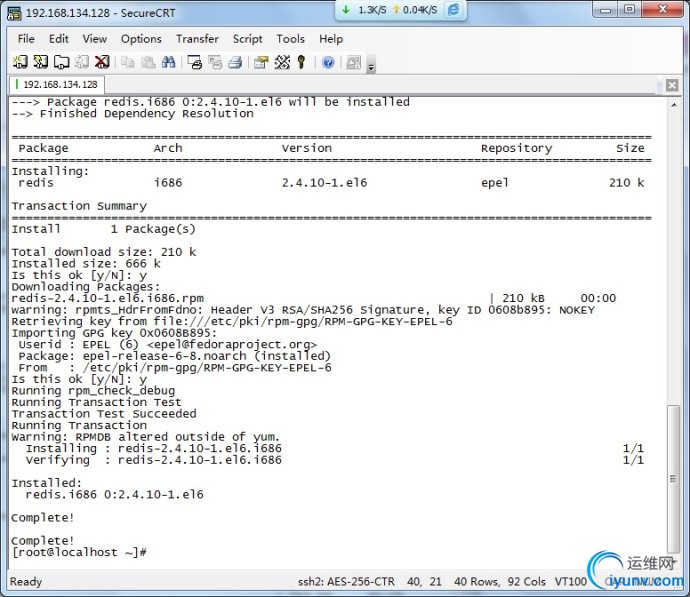Click 'Transaction Summary' text
Image resolution: width=690 pixels, height=597 pixels.
(79, 206)
